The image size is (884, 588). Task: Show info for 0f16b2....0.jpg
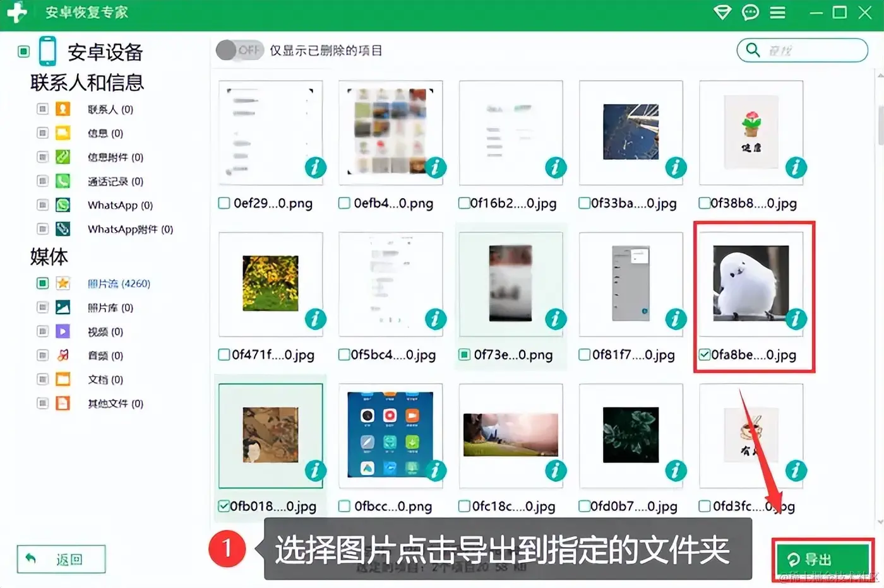tap(556, 168)
